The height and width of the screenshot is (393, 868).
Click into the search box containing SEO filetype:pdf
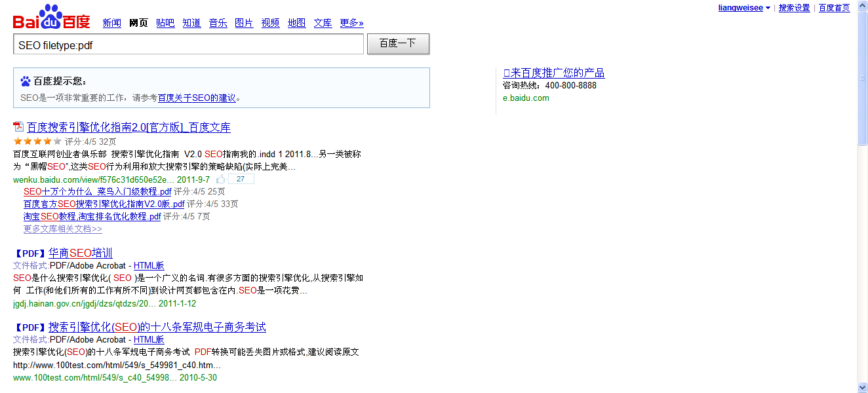[x=188, y=45]
